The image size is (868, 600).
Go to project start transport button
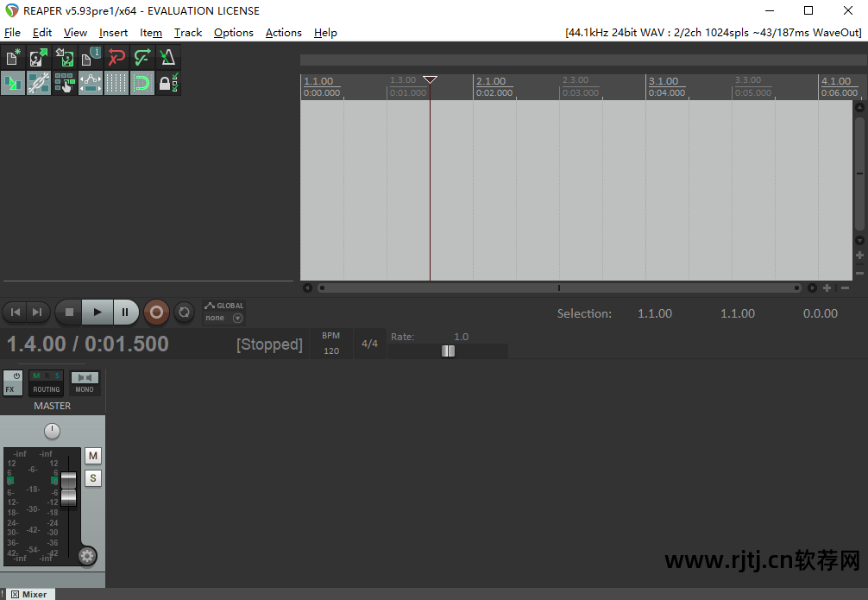pyautogui.click(x=16, y=313)
